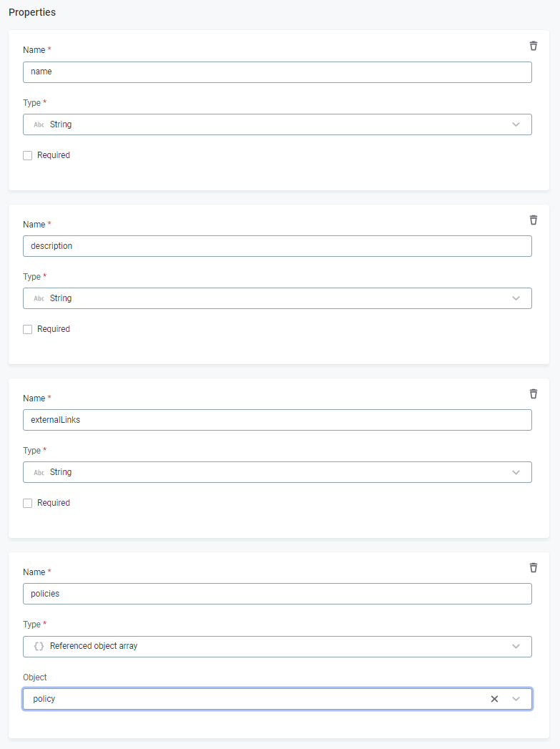560x749 pixels.
Task: Click the "policies" name input field
Action: (x=277, y=594)
